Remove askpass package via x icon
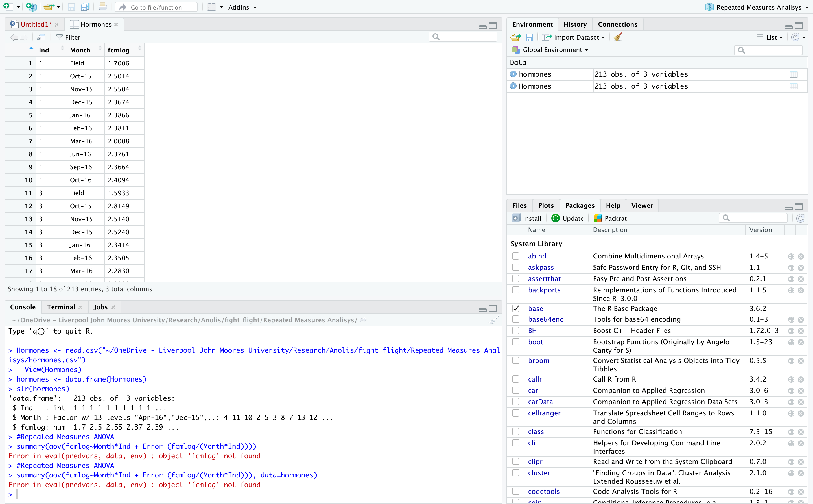The width and height of the screenshot is (813, 504). pyautogui.click(x=801, y=268)
